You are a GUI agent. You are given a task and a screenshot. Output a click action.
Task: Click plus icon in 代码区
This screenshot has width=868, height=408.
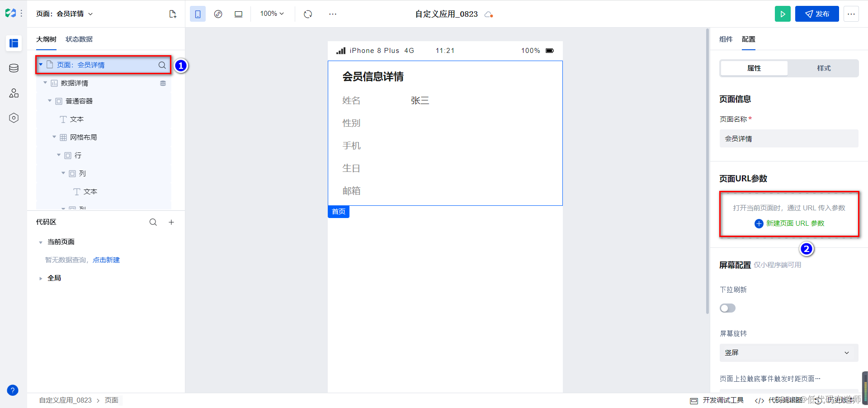pos(171,222)
